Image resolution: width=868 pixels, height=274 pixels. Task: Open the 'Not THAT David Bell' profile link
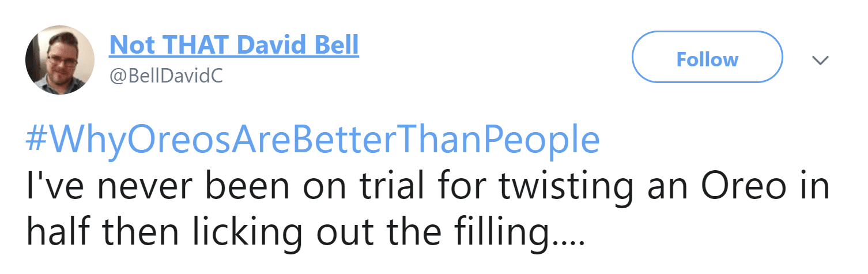click(233, 45)
